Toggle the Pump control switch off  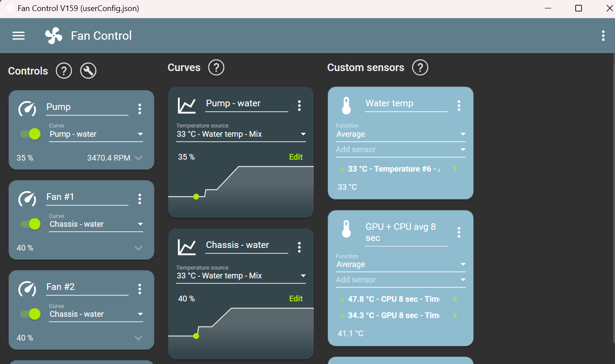click(31, 134)
